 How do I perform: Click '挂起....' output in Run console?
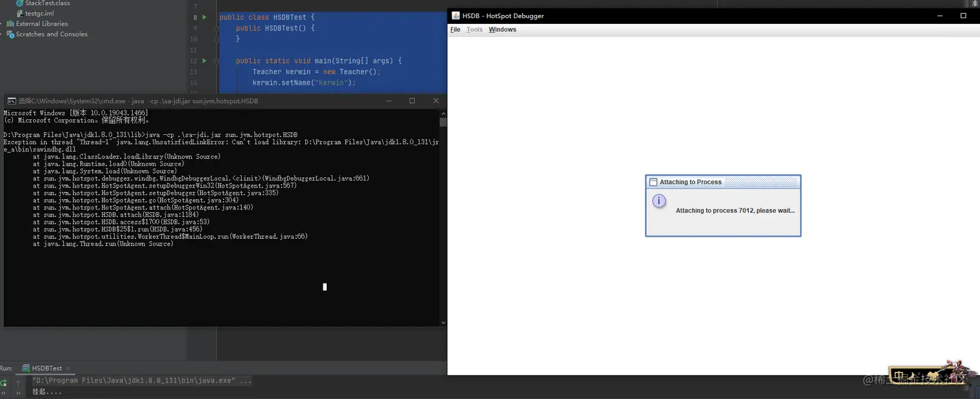pyautogui.click(x=47, y=392)
